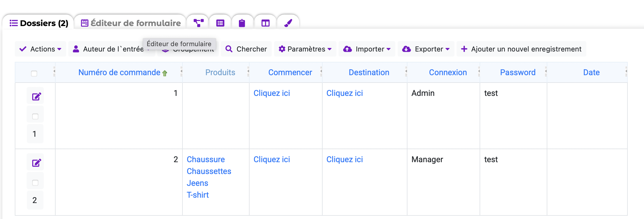
Task: Open the Exporter dropdown
Action: [x=426, y=49]
